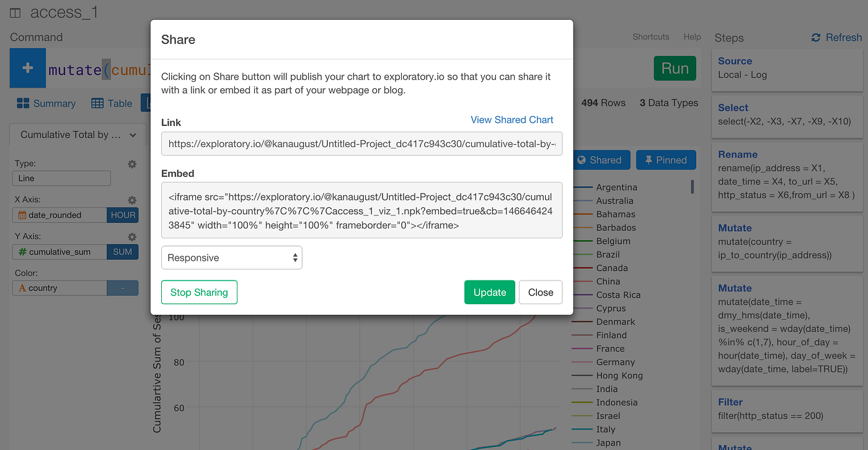This screenshot has height=450, width=868.
Task: Switch to the Table tab
Action: coord(112,103)
